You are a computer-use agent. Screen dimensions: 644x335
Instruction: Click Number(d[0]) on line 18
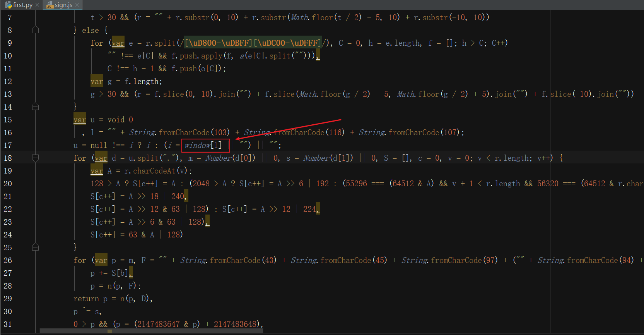tap(231, 158)
